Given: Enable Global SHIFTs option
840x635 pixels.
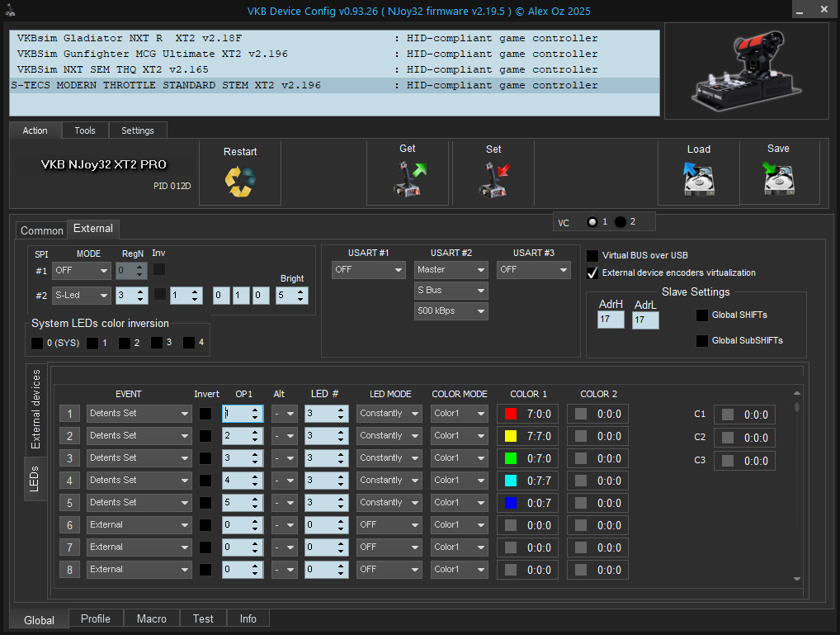Looking at the screenshot, I should pyautogui.click(x=701, y=315).
